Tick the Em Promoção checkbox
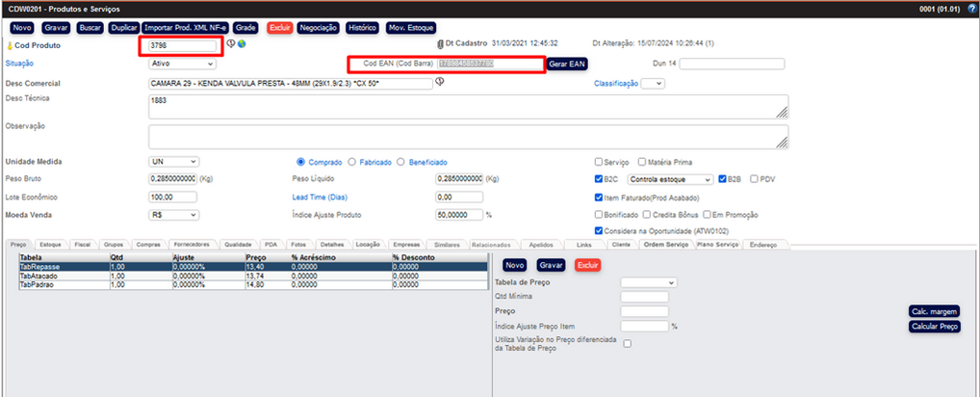This screenshot has height=397, width=980. [706, 214]
